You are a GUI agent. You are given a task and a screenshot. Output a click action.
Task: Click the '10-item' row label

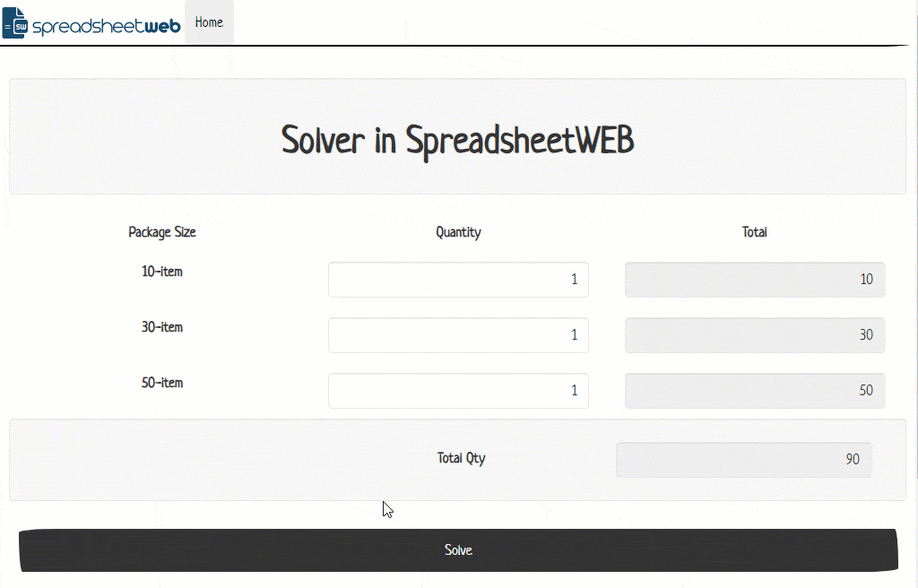[x=162, y=272]
